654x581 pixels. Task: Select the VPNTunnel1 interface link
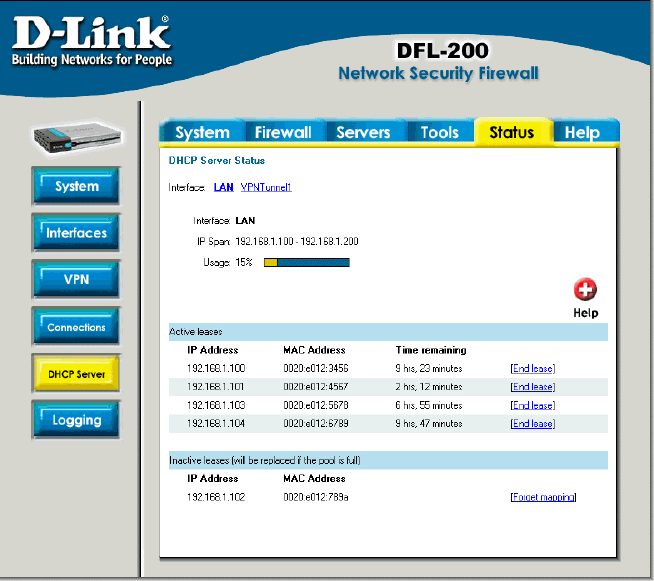(x=266, y=188)
